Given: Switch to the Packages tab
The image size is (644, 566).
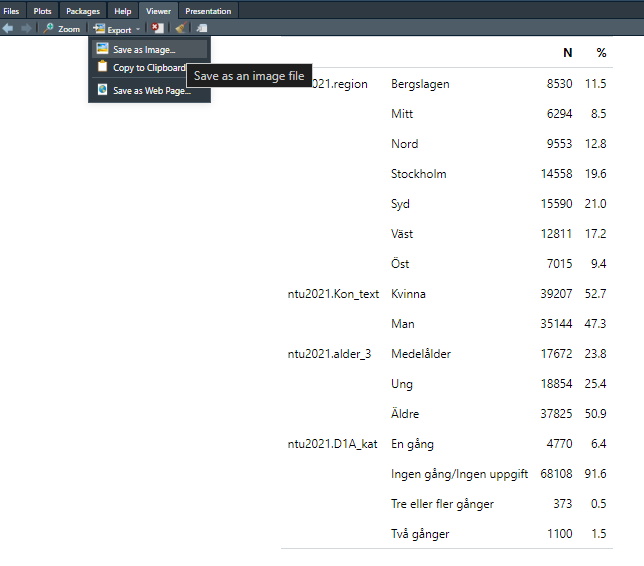Looking at the screenshot, I should point(83,11).
